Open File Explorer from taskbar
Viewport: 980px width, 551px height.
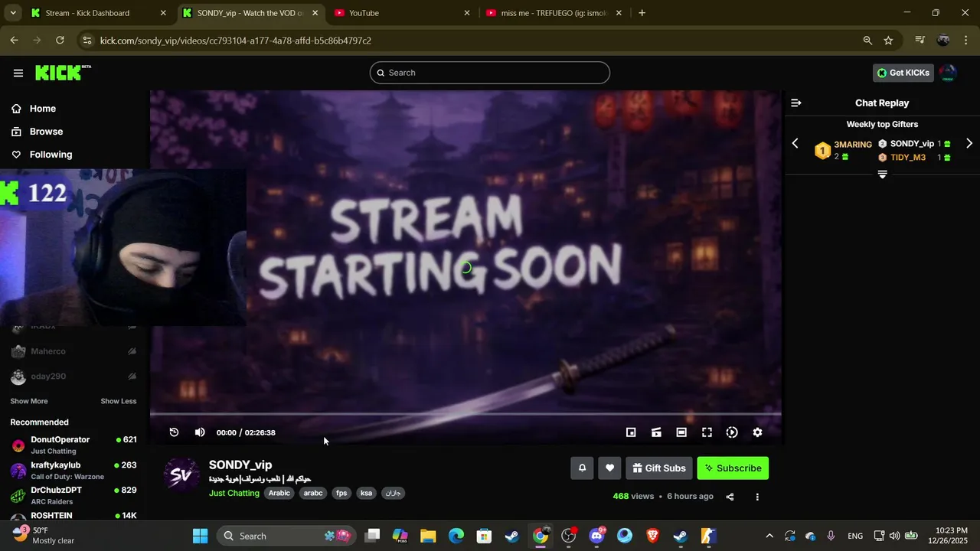[x=428, y=536]
